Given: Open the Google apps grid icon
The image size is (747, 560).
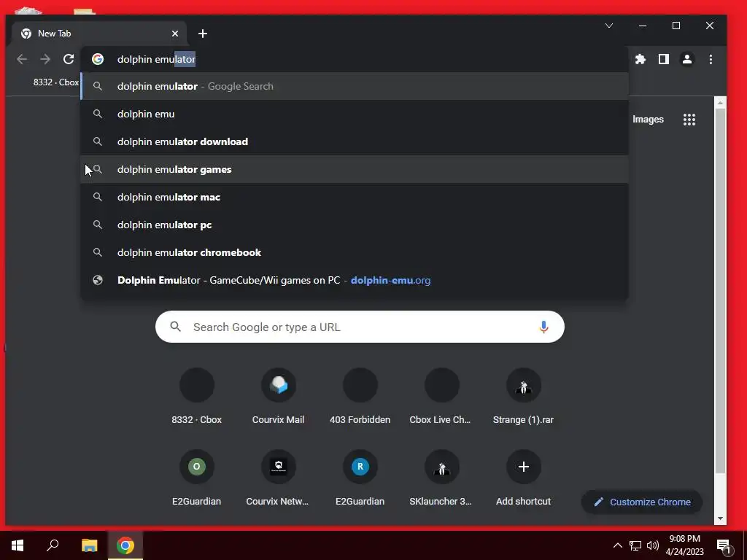Looking at the screenshot, I should pos(689,120).
